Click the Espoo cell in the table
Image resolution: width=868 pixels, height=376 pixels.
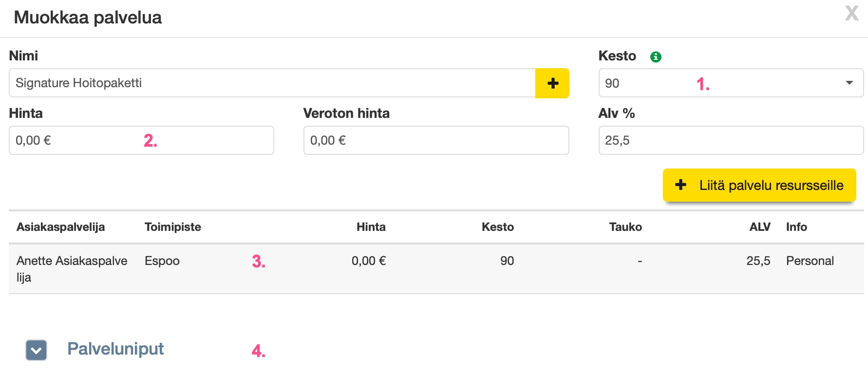(x=162, y=261)
